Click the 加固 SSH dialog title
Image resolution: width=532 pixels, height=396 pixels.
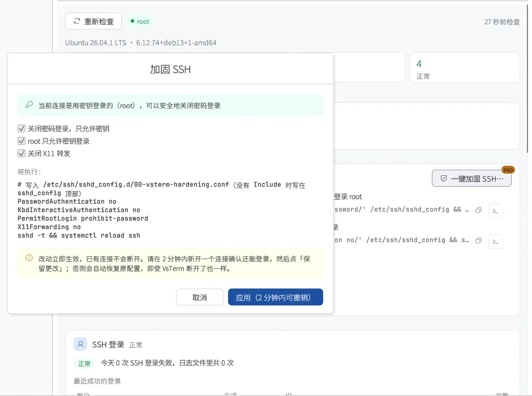(170, 69)
